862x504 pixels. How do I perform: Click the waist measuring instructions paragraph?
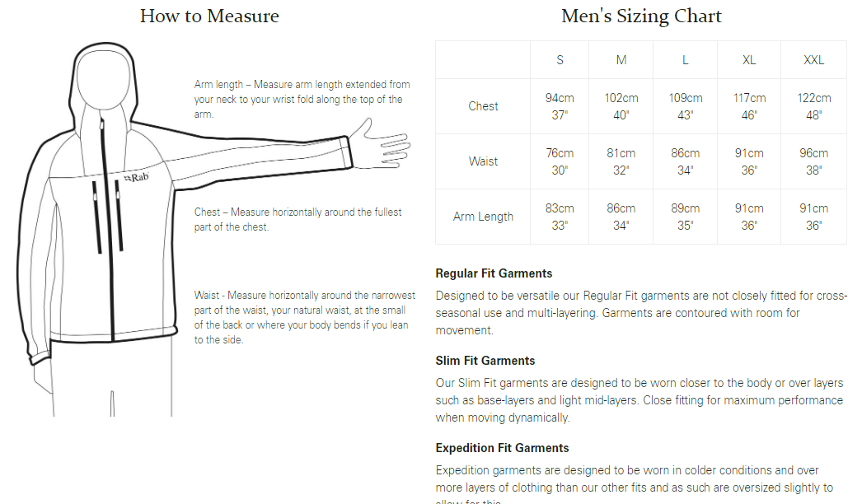coord(305,318)
